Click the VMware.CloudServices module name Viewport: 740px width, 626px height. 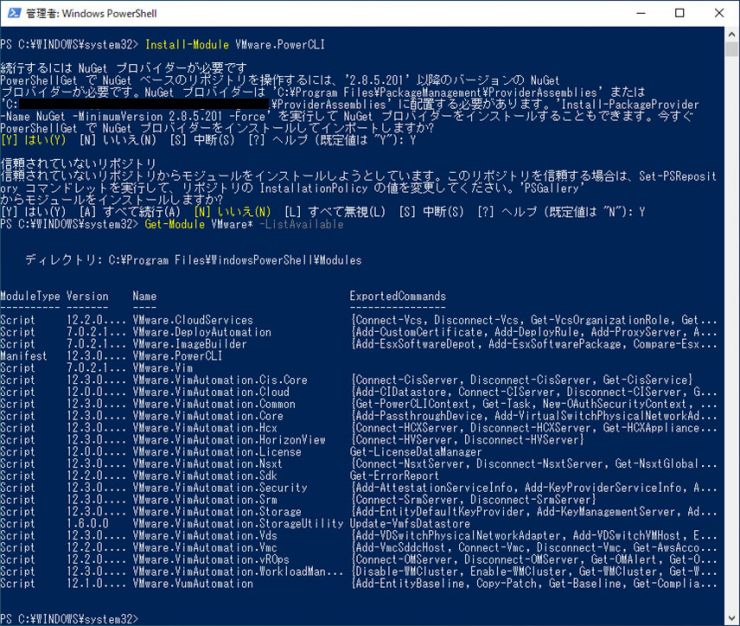point(193,320)
